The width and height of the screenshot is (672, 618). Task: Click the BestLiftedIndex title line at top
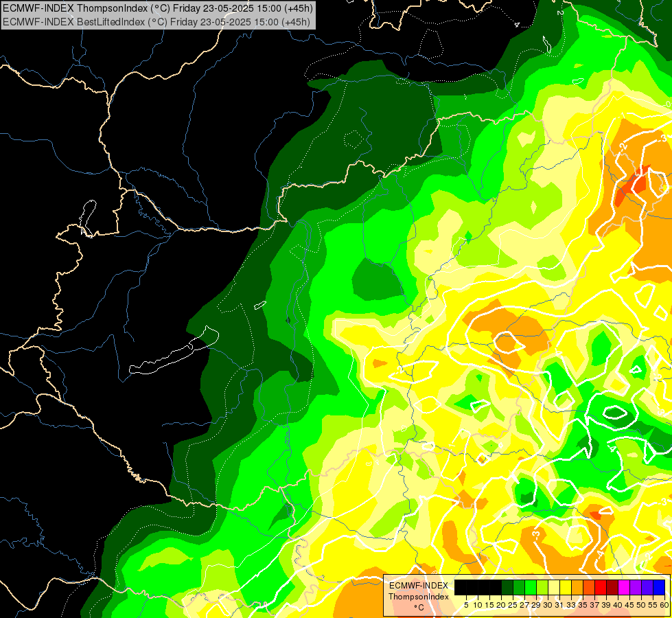coord(157,21)
